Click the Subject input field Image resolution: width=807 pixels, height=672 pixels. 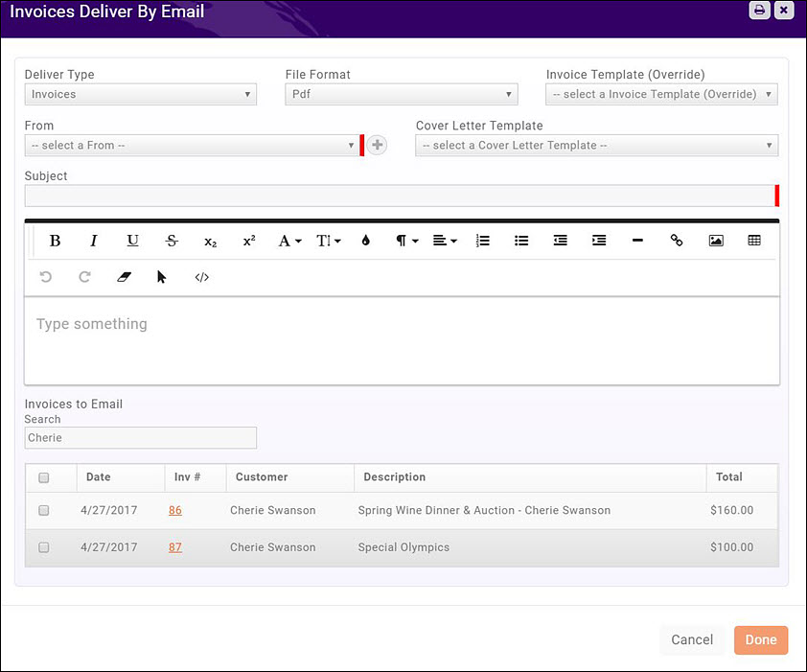(400, 196)
